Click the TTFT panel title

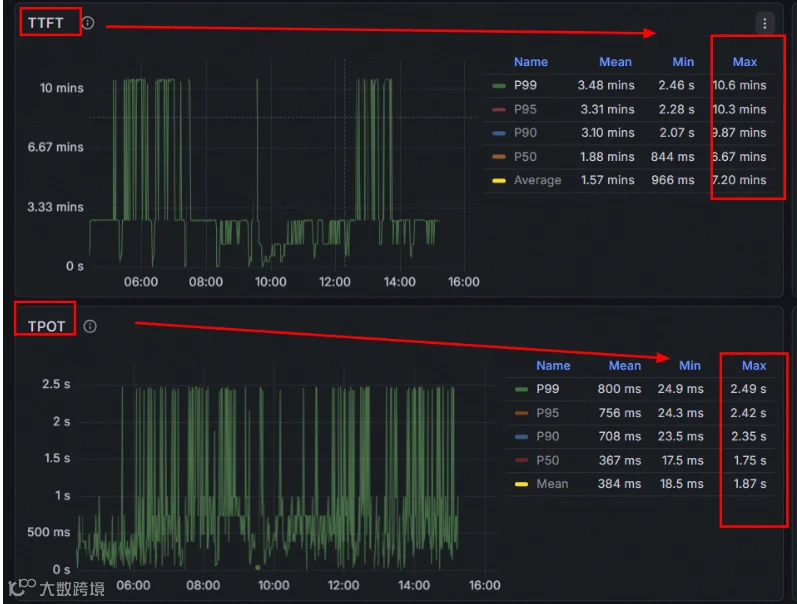pos(46,23)
